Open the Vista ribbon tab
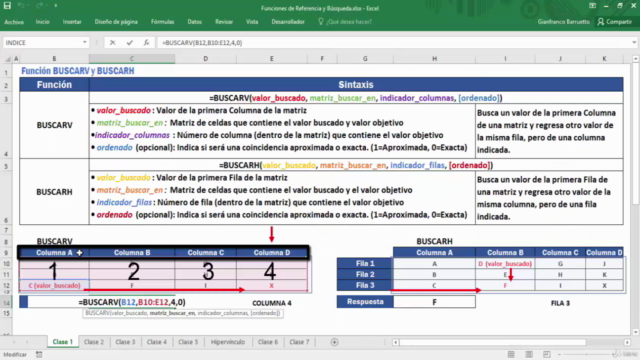The image size is (640, 360). pos(252,22)
